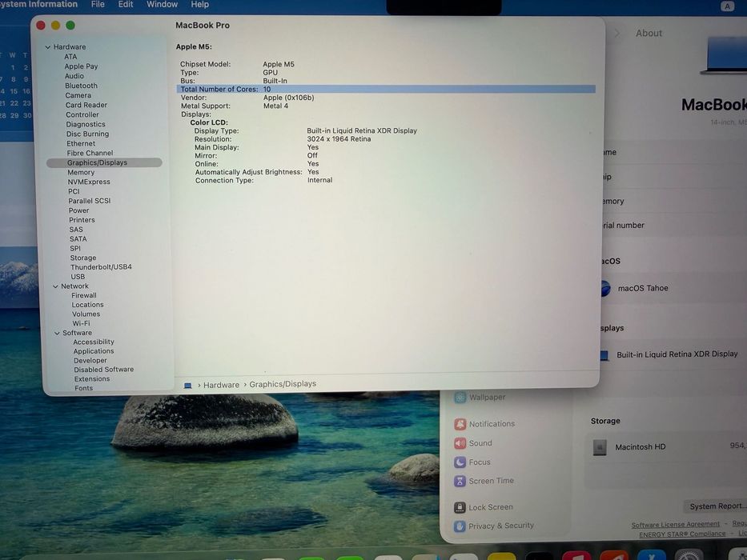Click the Wallpaper icon in sidebar
747x560 pixels.
tap(460, 397)
